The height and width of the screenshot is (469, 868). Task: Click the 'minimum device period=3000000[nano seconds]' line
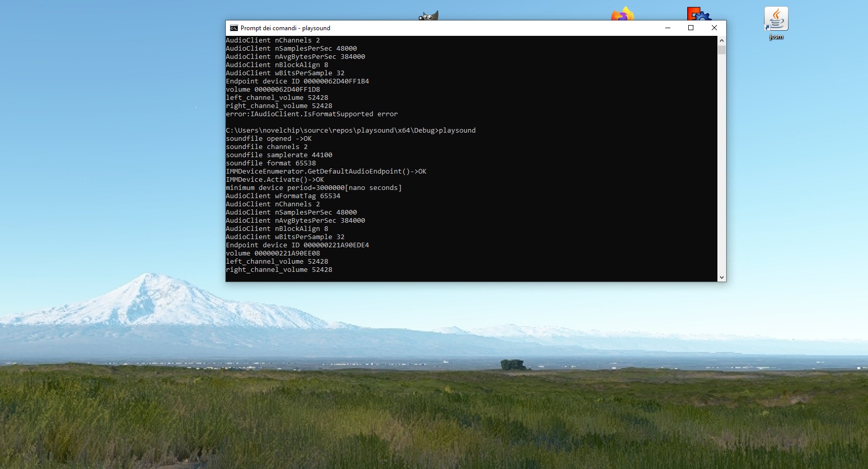[314, 188]
